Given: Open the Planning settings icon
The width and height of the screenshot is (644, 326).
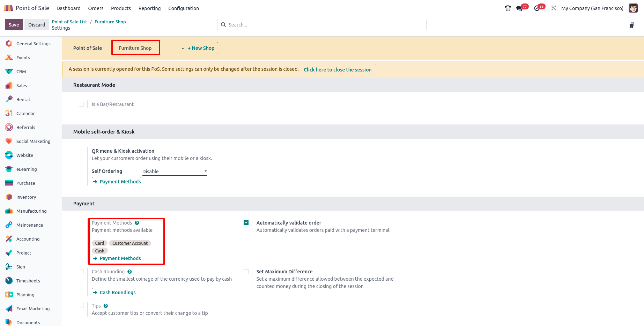Looking at the screenshot, I should (x=9, y=295).
